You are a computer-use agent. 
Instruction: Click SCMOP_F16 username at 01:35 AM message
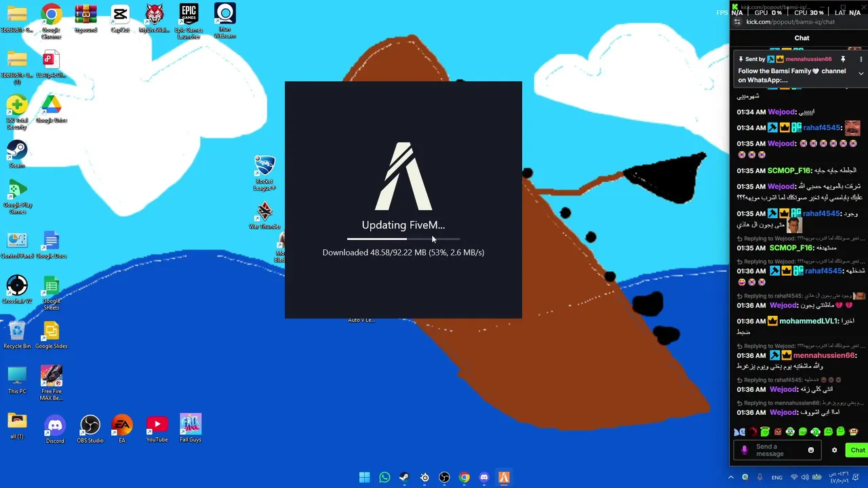point(789,171)
